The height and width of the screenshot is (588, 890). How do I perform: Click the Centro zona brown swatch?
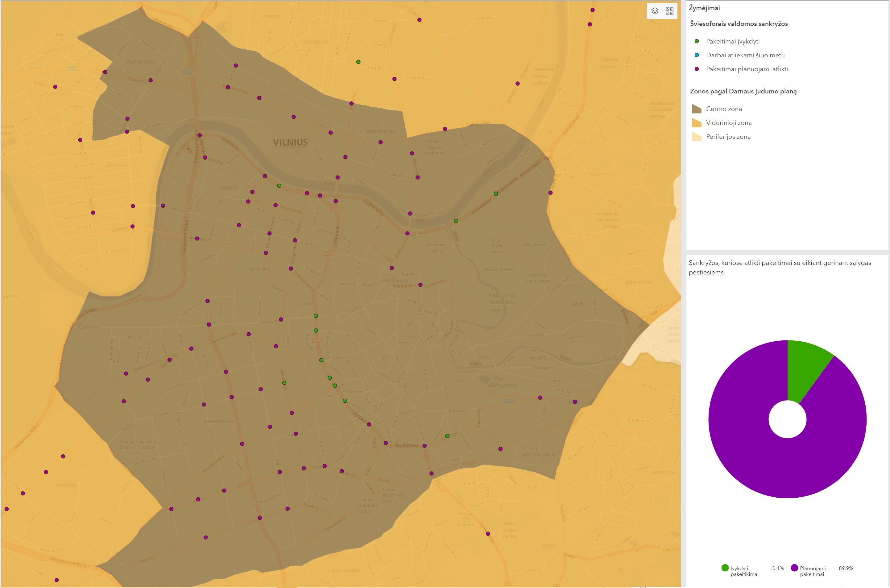coord(697,109)
